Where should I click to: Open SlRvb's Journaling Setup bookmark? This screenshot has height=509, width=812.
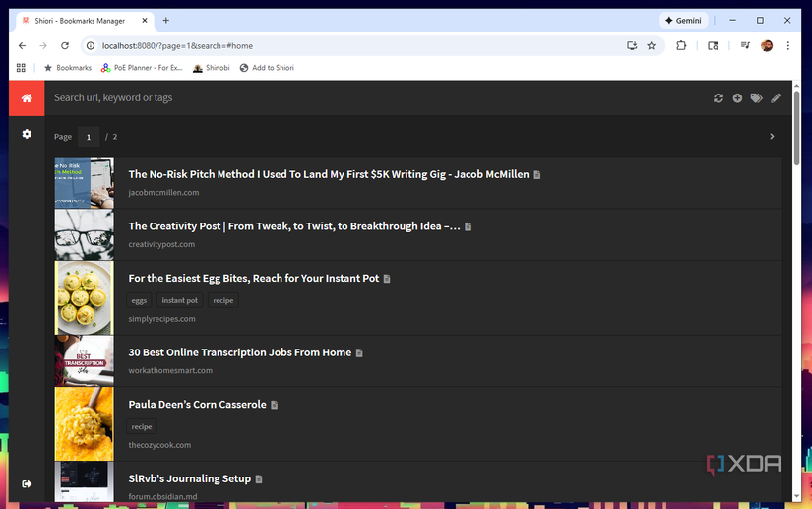(190, 478)
